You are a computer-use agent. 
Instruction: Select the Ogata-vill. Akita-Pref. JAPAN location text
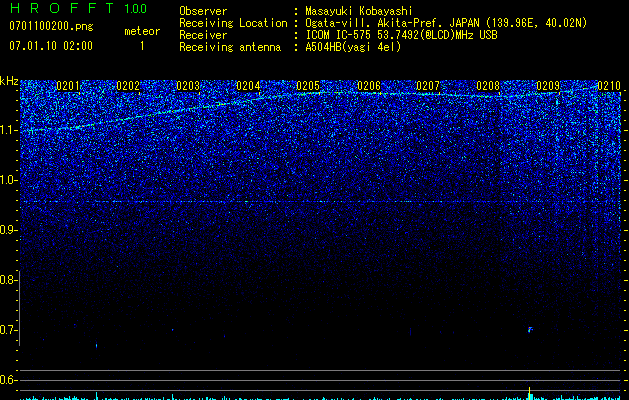[446, 23]
